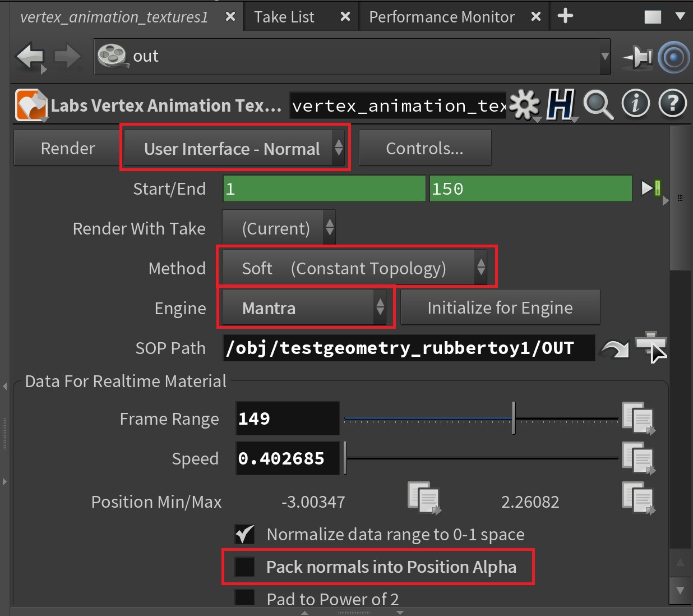Open the SOP Path node chooser icon
The width and height of the screenshot is (693, 616).
650,347
